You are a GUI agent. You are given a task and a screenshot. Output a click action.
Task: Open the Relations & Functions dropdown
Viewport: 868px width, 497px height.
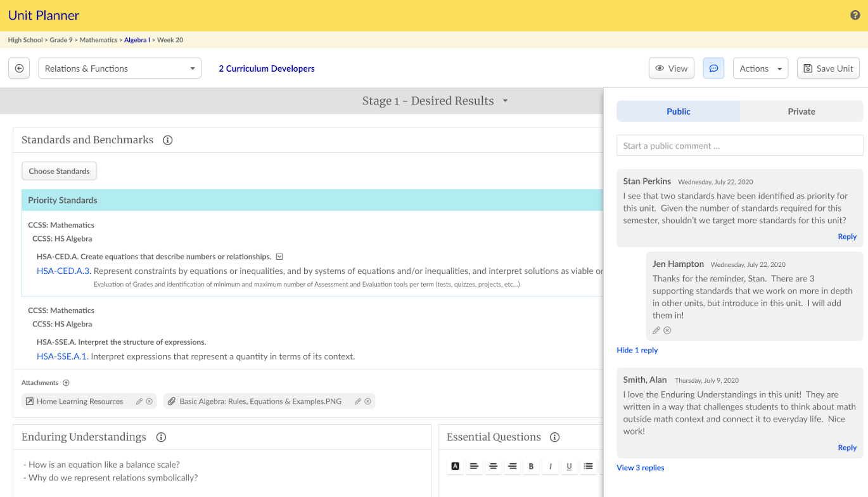[x=120, y=68]
